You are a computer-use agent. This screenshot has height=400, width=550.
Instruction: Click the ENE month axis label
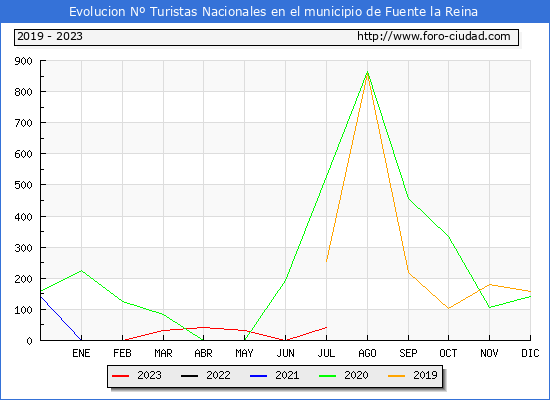click(81, 353)
